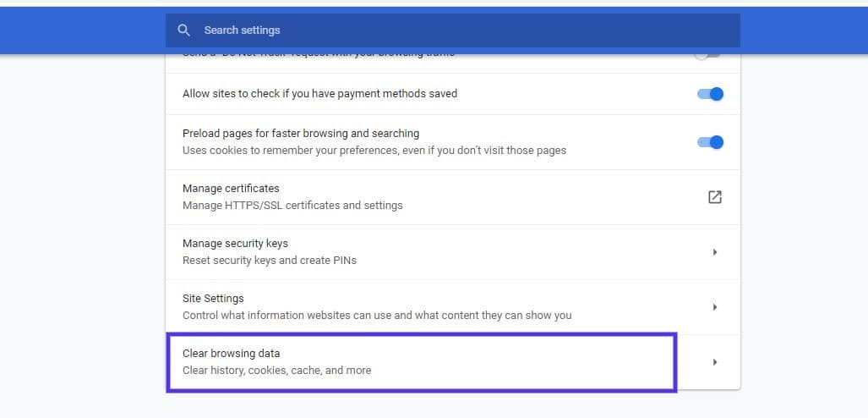The width and height of the screenshot is (868, 418).
Task: Toggle the partially hidden Do Not Track switch
Action: coord(709,56)
